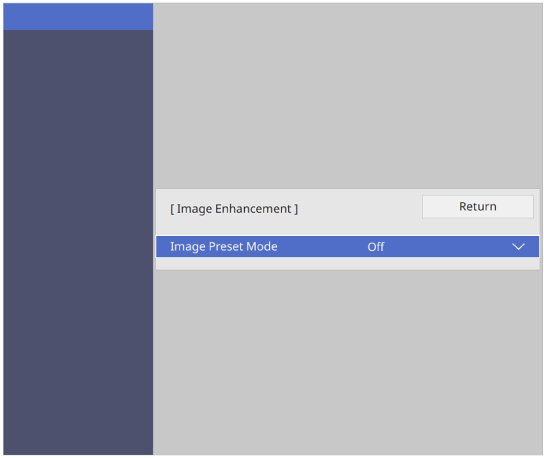544x458 pixels.
Task: Change Image Preset Mode from Off
Action: pyautogui.click(x=347, y=247)
